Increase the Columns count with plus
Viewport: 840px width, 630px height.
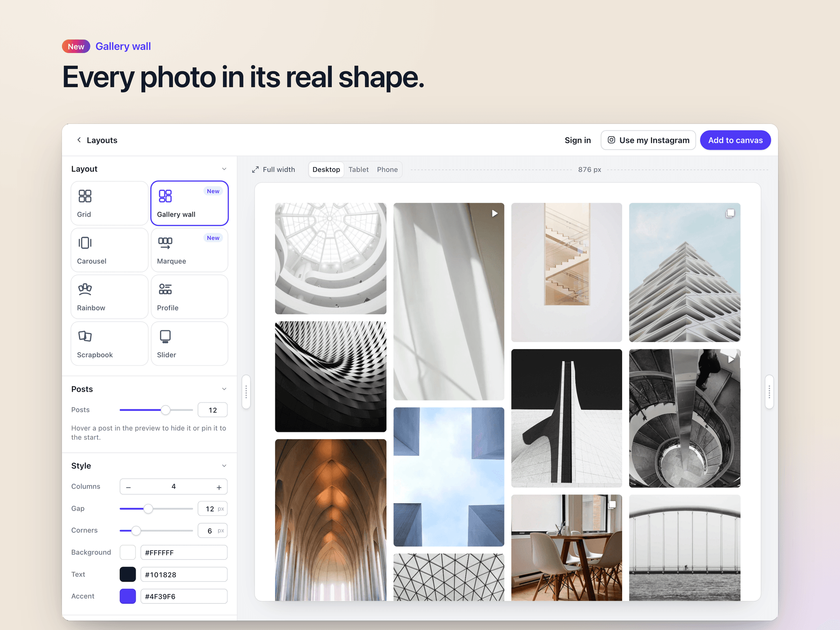tap(219, 487)
